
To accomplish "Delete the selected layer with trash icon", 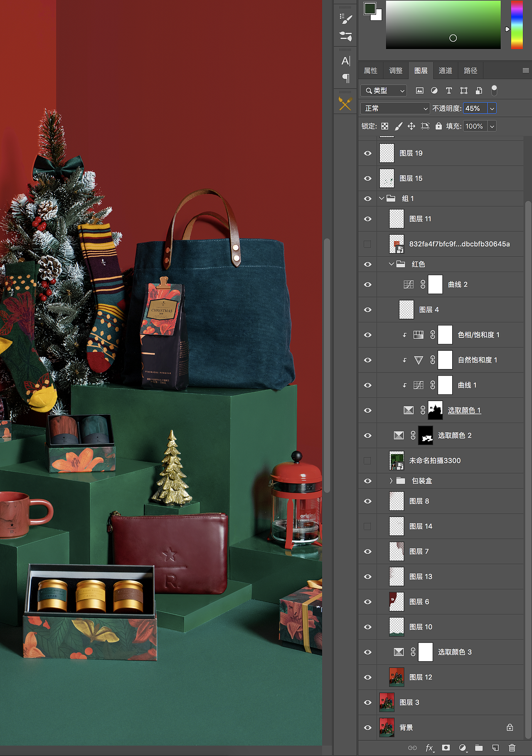I will coord(512,748).
